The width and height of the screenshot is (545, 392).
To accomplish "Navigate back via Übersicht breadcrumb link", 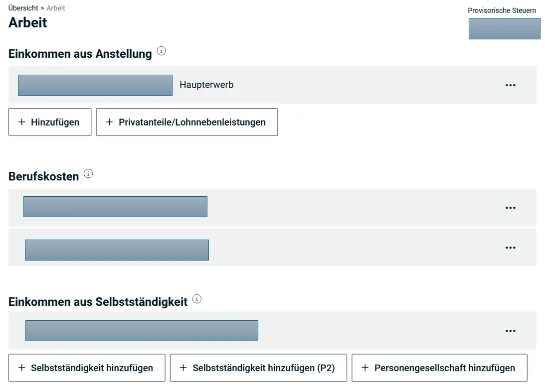I will tap(23, 8).
